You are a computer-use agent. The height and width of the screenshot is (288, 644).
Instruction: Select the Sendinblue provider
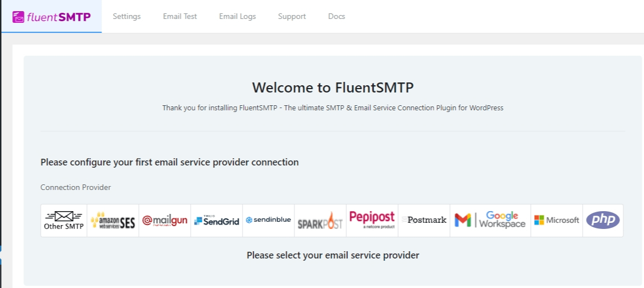(x=268, y=221)
